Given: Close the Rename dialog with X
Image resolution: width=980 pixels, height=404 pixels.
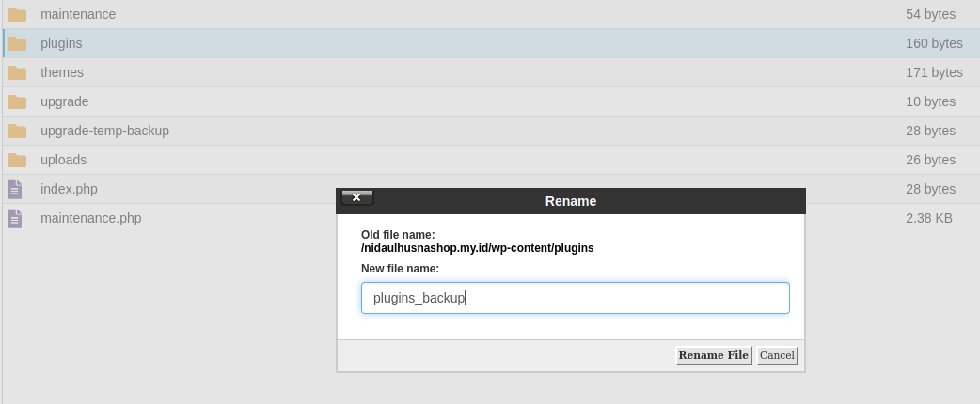Looking at the screenshot, I should pyautogui.click(x=356, y=197).
